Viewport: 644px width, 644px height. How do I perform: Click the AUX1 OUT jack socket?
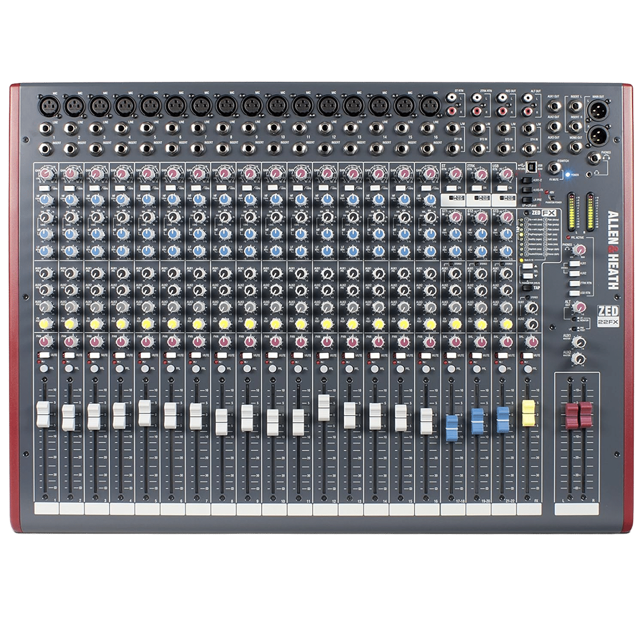tap(554, 107)
